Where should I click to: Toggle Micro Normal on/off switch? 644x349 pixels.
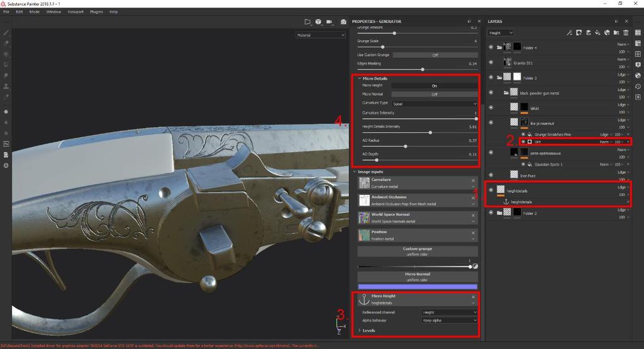coord(434,94)
